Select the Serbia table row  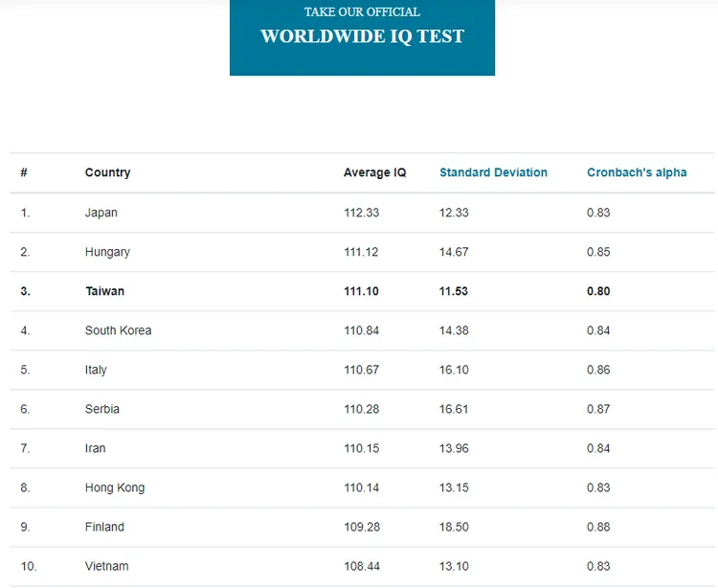coord(102,409)
